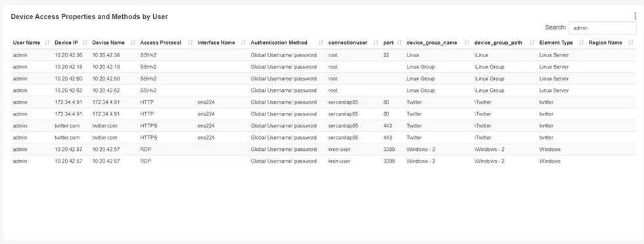
Task: Click the "Search:" label
Action: pyautogui.click(x=556, y=28)
